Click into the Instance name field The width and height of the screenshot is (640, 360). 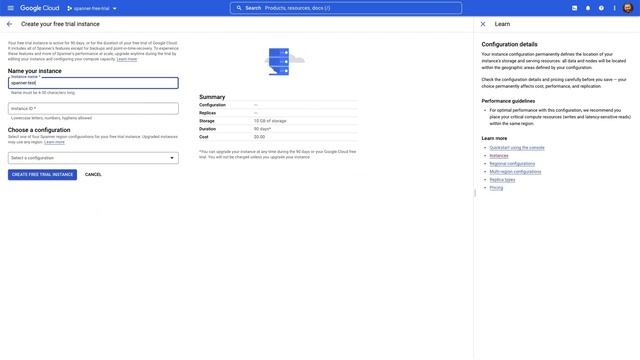[x=93, y=83]
